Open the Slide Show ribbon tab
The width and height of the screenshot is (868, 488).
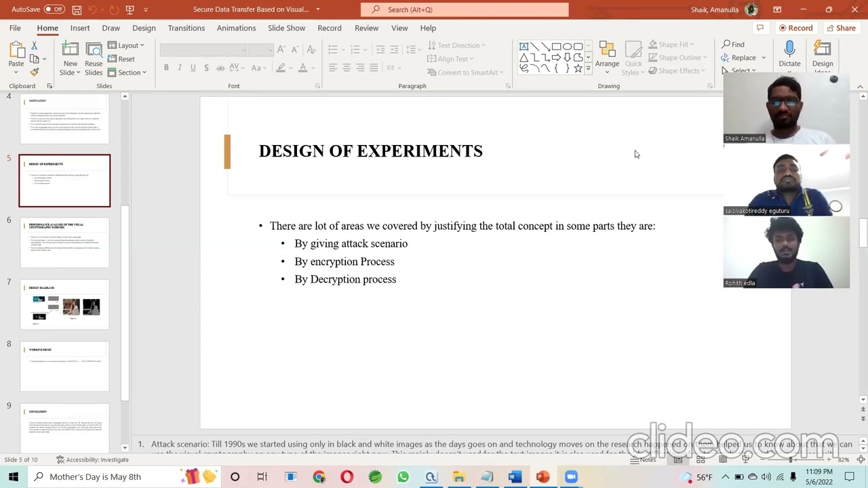[x=286, y=28]
